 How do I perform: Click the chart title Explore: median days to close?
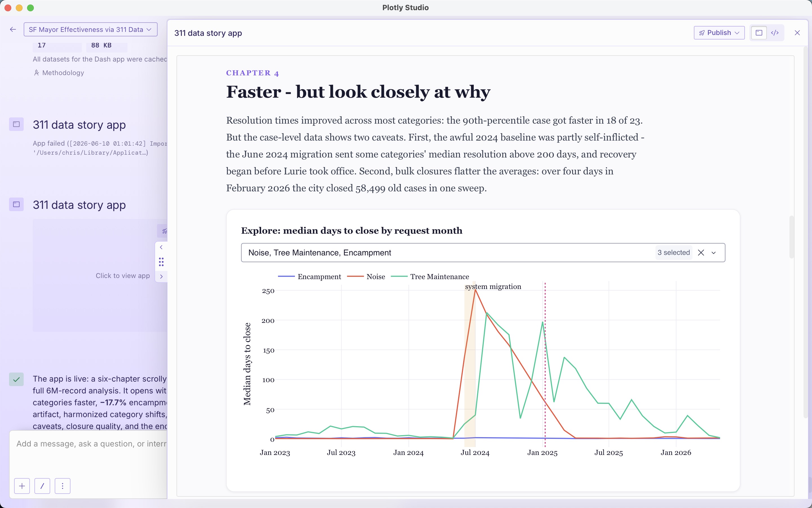352,231
